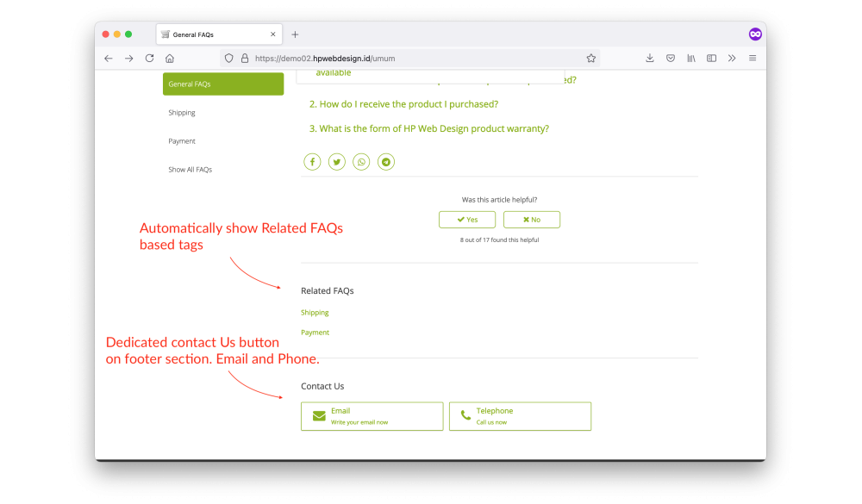This screenshot has width=862, height=504.
Task: Click the Email contact button
Action: [372, 416]
